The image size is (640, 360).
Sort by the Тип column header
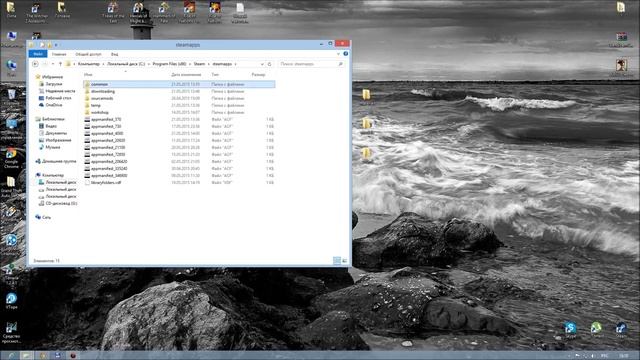[x=215, y=75]
